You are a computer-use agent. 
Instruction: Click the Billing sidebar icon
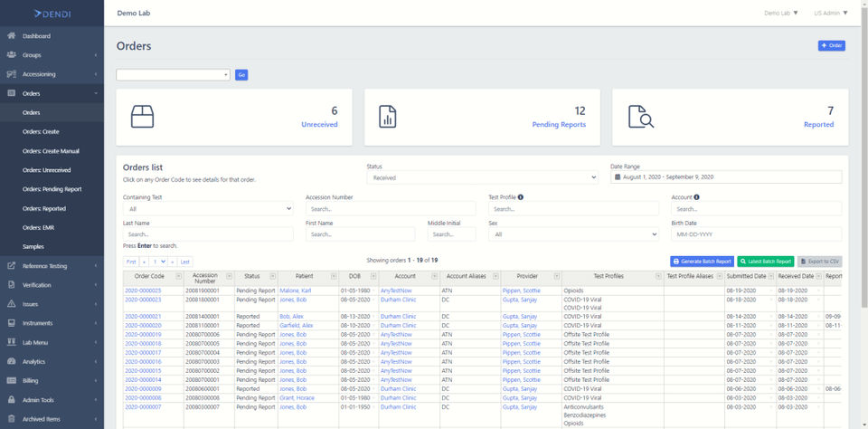click(11, 381)
